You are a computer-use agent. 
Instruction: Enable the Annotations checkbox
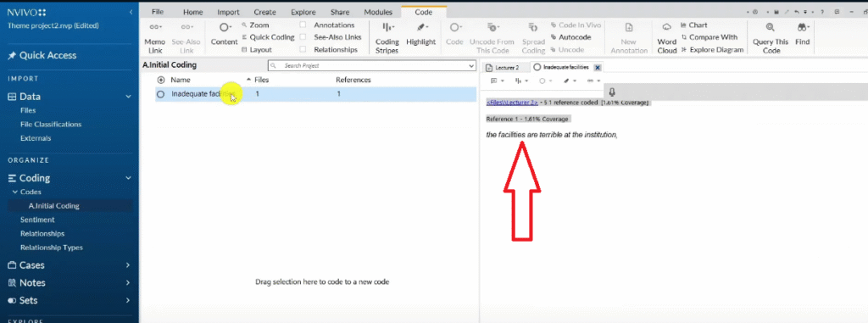[303, 25]
